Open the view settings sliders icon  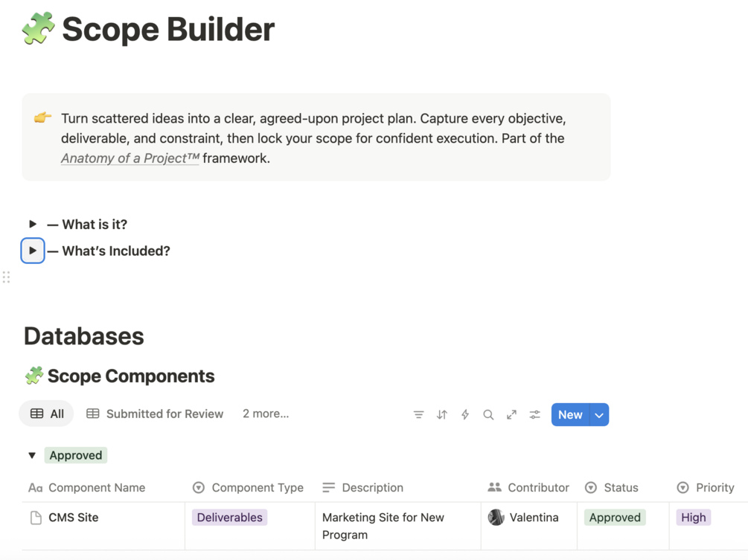tap(535, 415)
